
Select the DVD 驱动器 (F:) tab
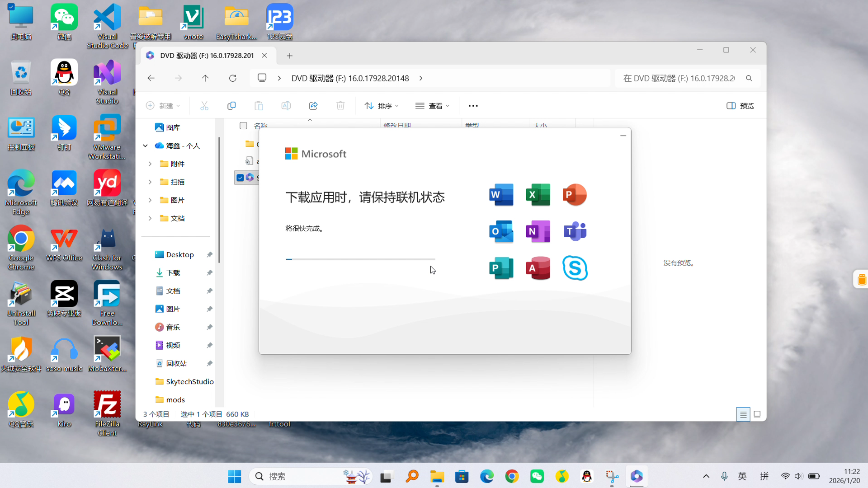[206, 56]
